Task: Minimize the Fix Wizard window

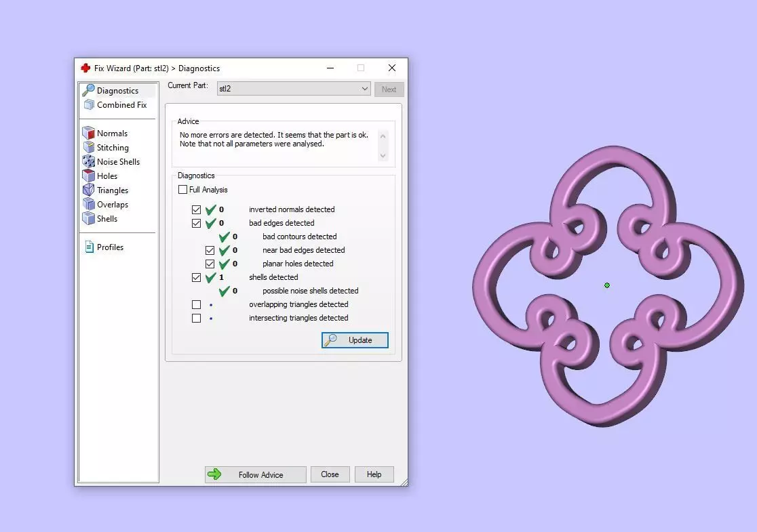Action: point(330,68)
